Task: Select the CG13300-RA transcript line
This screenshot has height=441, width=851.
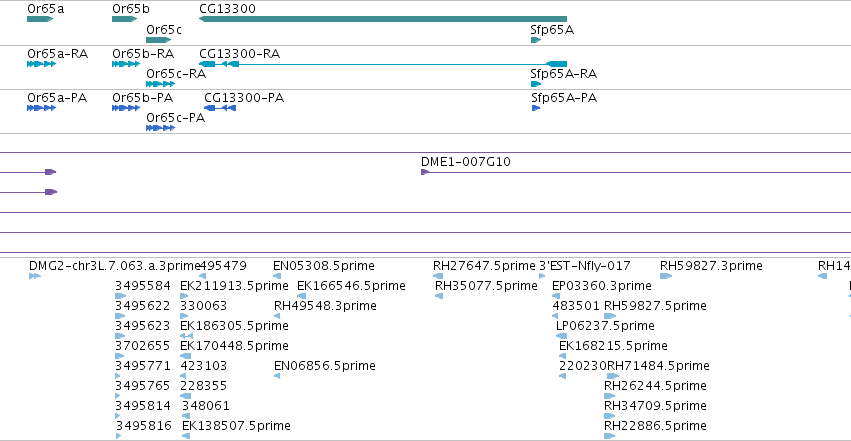Action: click(383, 64)
